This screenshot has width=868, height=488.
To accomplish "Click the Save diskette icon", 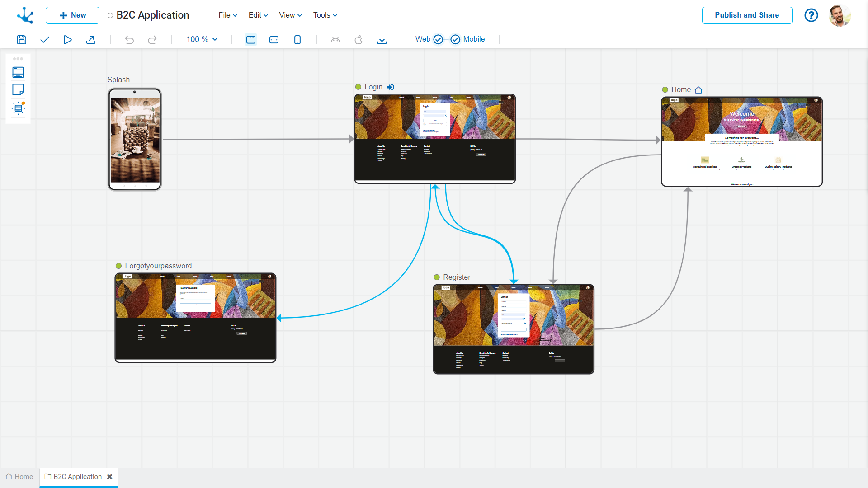I will point(22,40).
